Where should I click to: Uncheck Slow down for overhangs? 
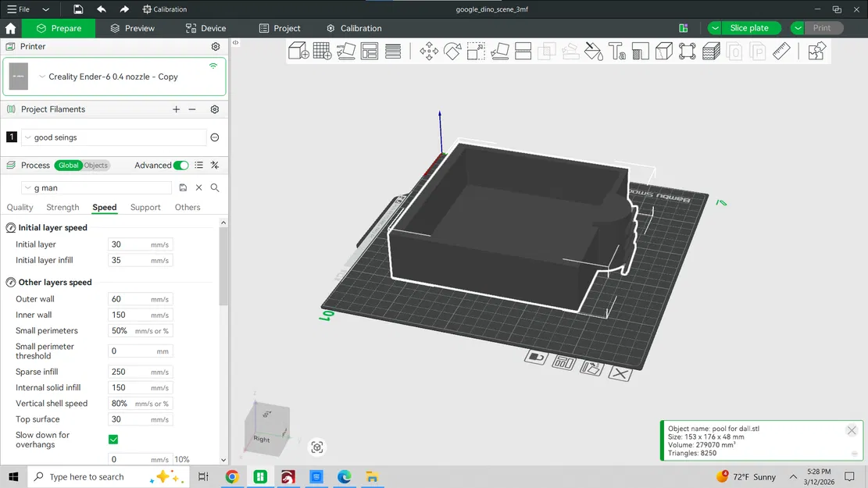click(x=113, y=439)
